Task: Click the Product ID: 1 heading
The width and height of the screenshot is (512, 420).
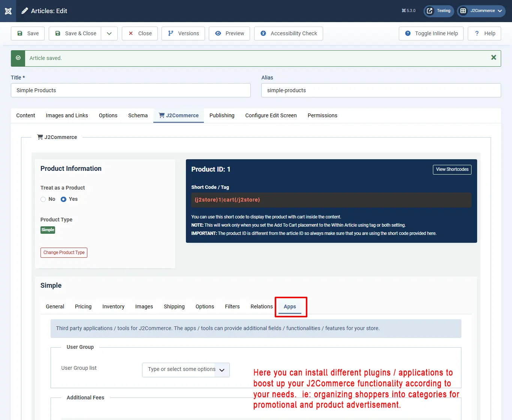Action: coord(211,169)
